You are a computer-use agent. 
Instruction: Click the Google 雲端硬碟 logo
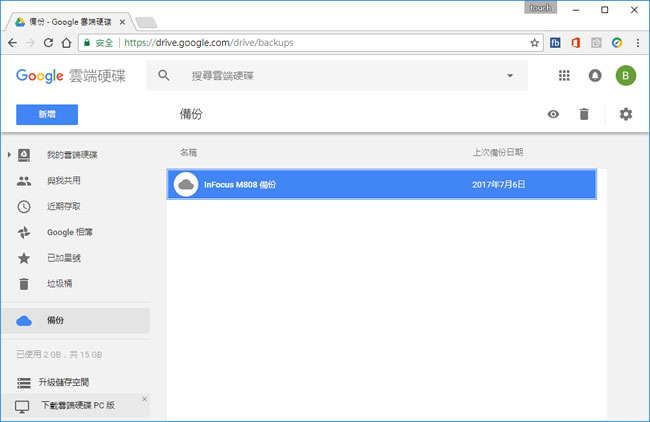70,76
